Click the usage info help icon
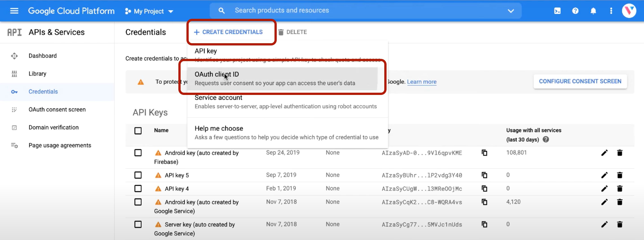 [546, 139]
